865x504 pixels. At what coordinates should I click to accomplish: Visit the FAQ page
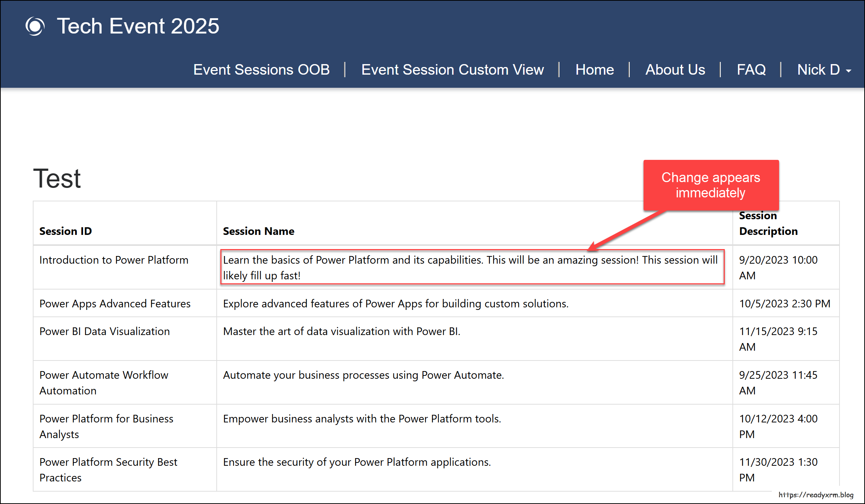click(751, 70)
